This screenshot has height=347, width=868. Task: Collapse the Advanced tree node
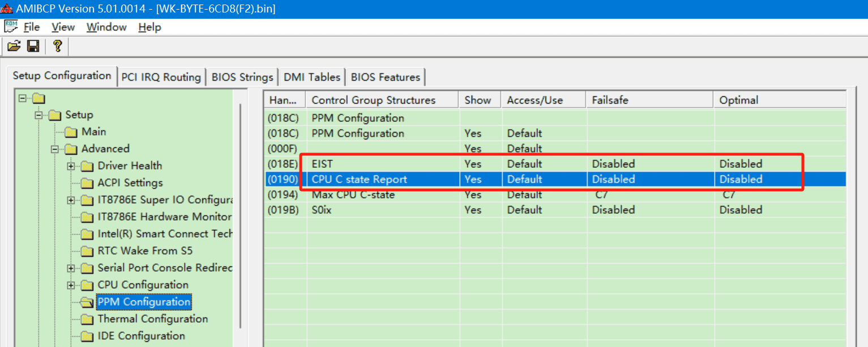pos(55,149)
